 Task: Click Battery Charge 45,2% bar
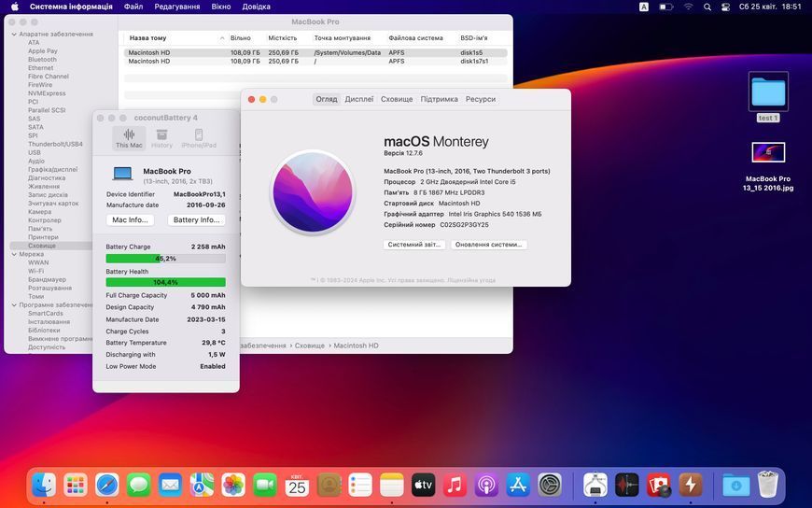pos(166,258)
